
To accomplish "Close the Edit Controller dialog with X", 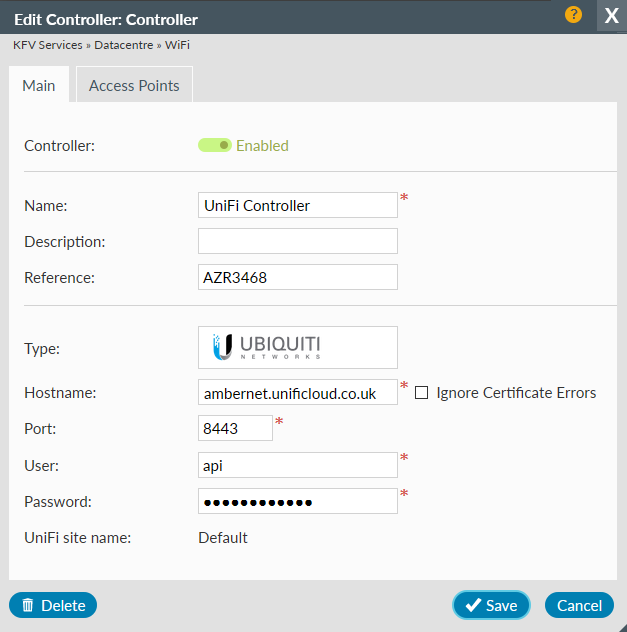I will click(x=611, y=16).
